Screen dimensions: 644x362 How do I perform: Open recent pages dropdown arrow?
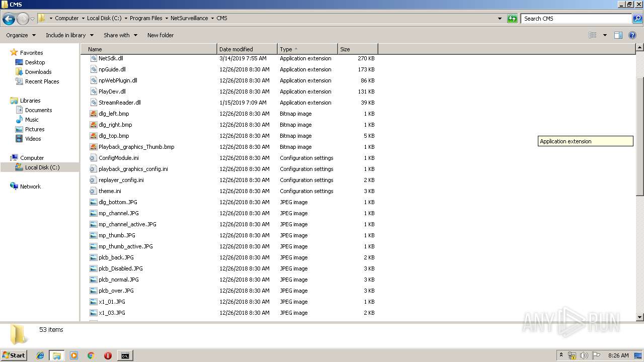point(32,19)
